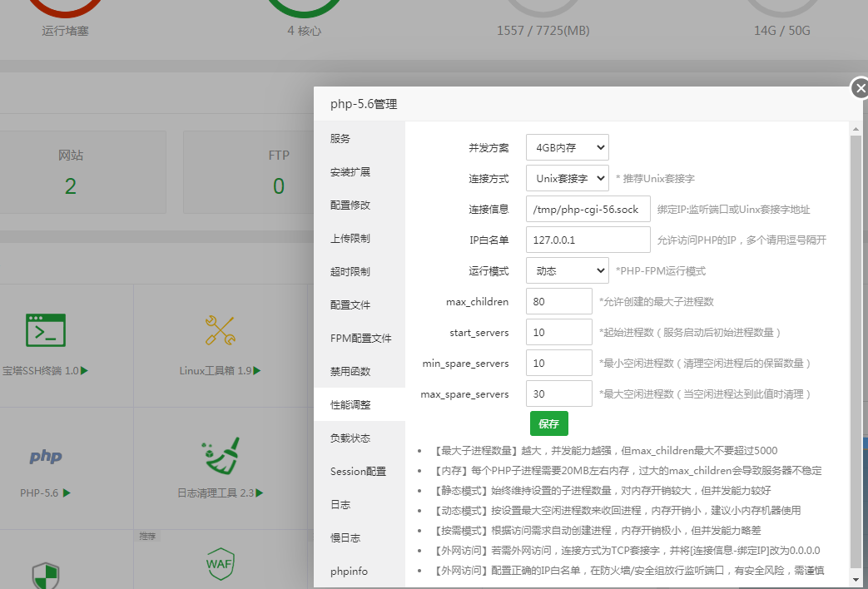
Task: Click the 14G / 50G disk gauge
Action: click(x=781, y=8)
